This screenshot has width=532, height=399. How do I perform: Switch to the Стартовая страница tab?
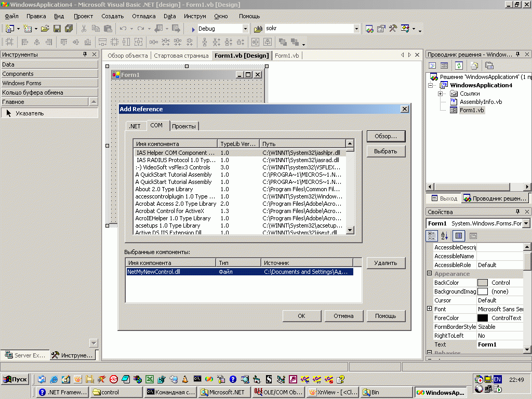pyautogui.click(x=181, y=56)
